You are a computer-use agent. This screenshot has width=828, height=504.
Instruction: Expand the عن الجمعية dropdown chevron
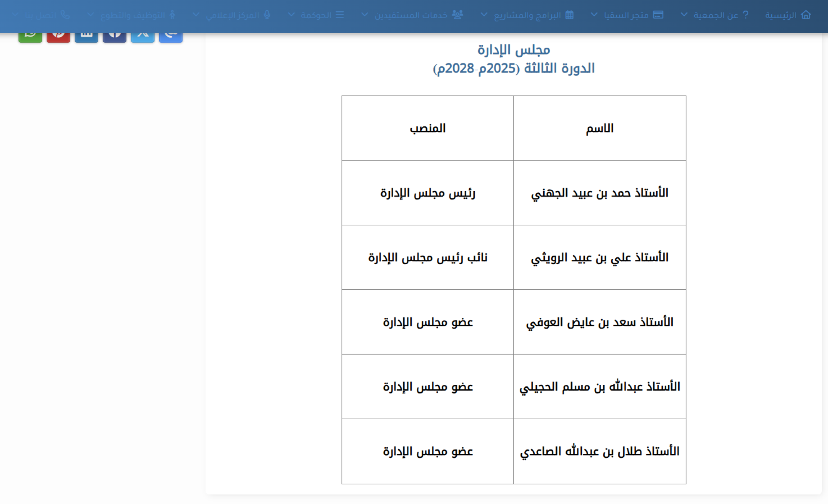[x=684, y=15]
